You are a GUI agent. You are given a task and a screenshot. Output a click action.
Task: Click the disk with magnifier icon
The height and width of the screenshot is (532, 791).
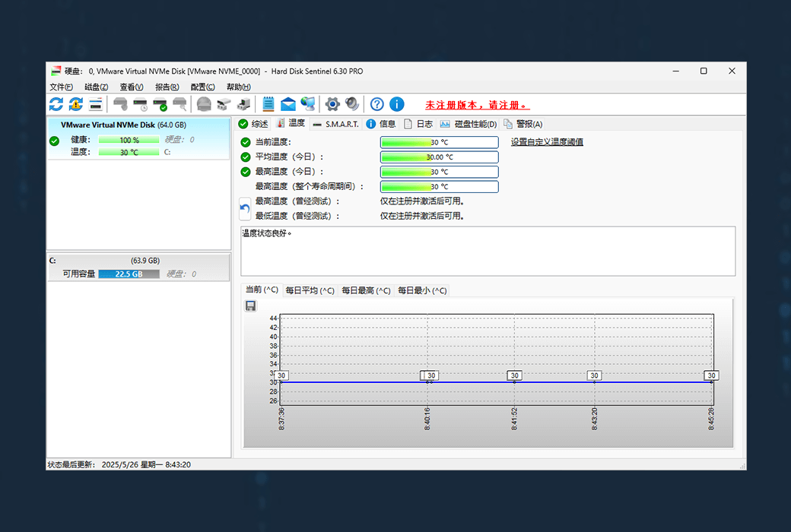(x=179, y=104)
